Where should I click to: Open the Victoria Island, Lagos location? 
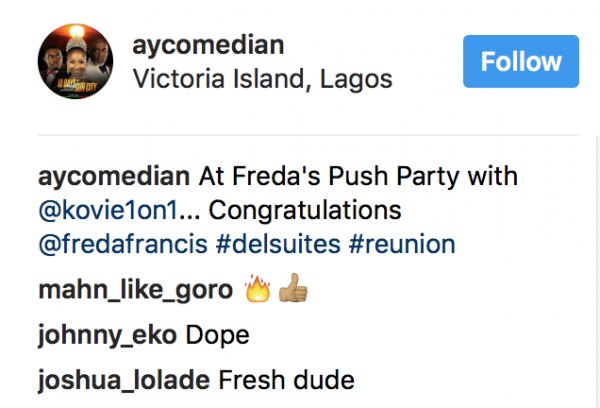click(x=262, y=79)
